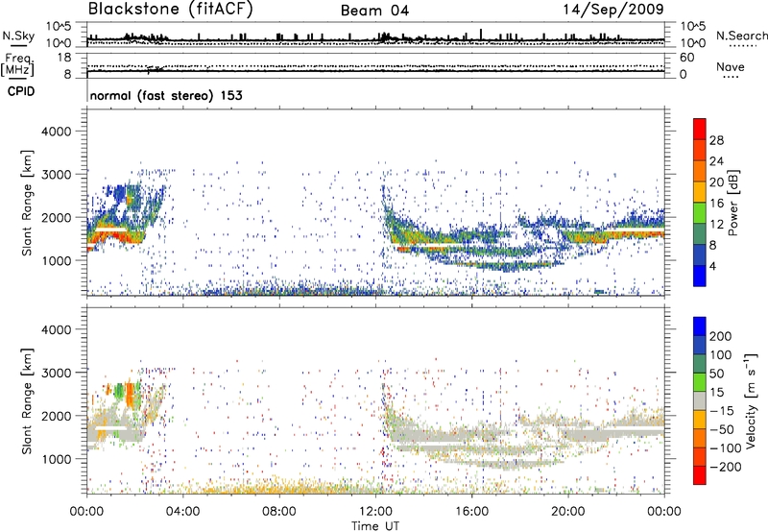Click the "200" value on velocity color bar
Image resolution: width=768 pixels, height=532 pixels.
[x=721, y=336]
